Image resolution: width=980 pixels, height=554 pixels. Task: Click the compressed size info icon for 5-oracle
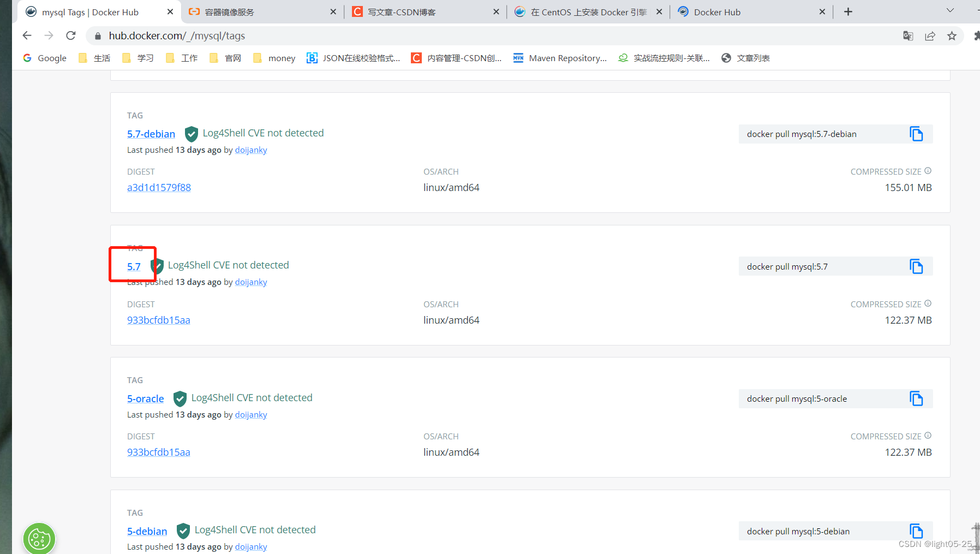coord(928,436)
